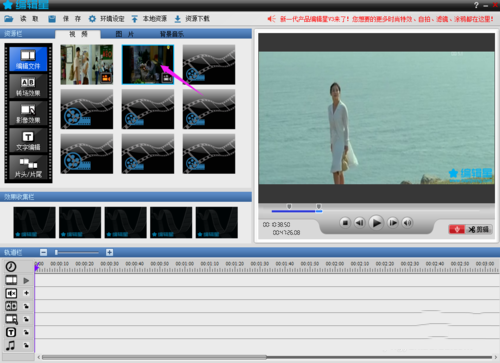Expand the audio track plus button
This screenshot has height=363, width=500.
(x=26, y=293)
